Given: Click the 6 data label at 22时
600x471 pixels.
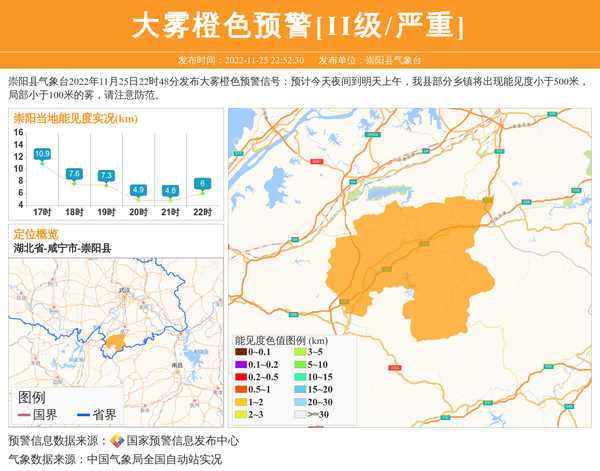Looking at the screenshot, I should point(202,183).
